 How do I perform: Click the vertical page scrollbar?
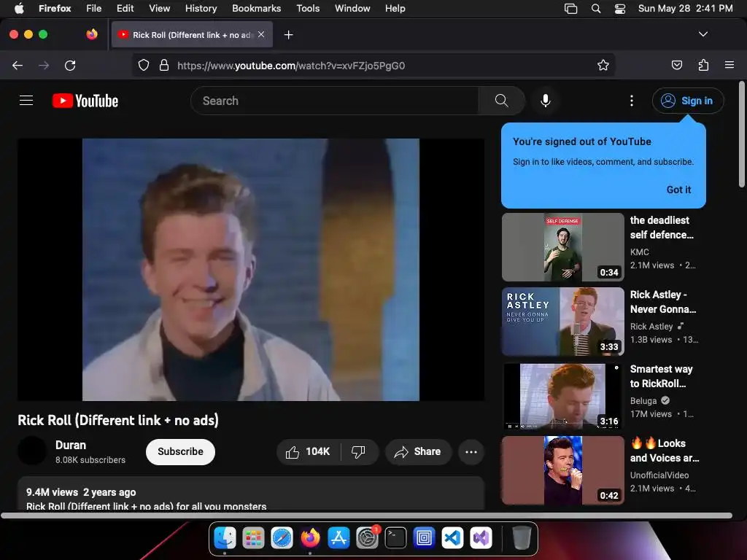tap(741, 134)
